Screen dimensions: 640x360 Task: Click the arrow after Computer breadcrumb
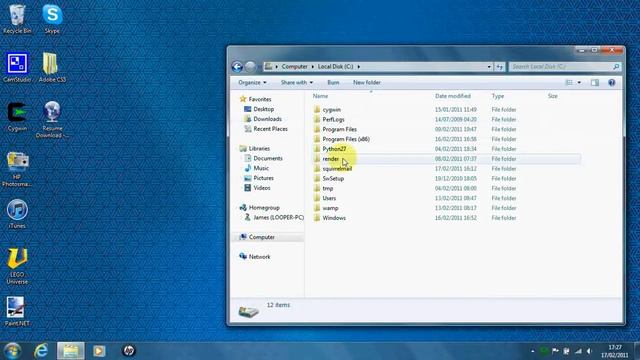coord(313,67)
